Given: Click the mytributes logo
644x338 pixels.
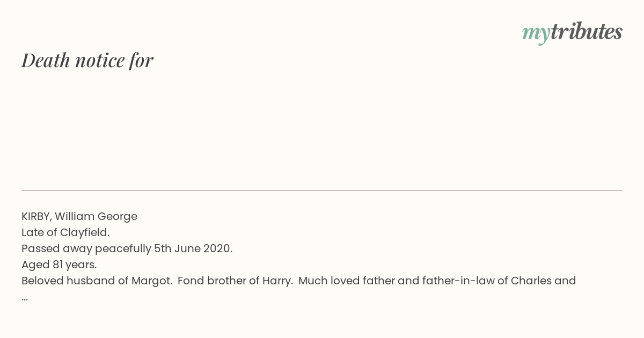Looking at the screenshot, I should [x=572, y=32].
